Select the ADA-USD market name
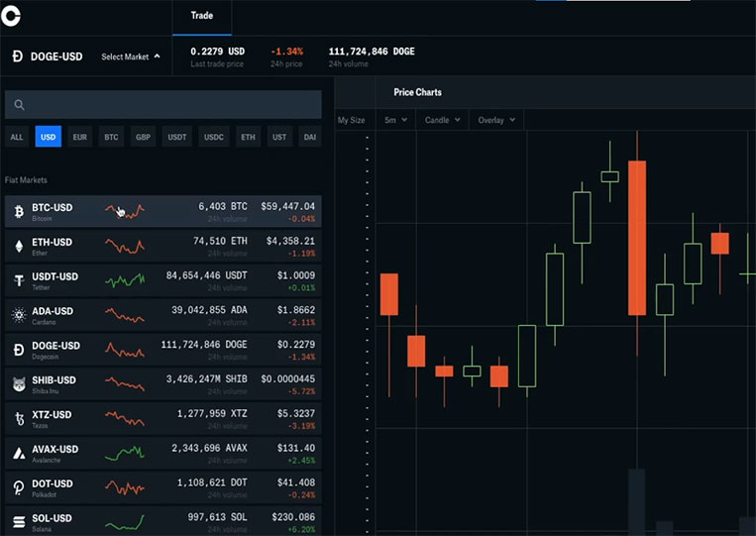756x536 pixels. click(53, 311)
